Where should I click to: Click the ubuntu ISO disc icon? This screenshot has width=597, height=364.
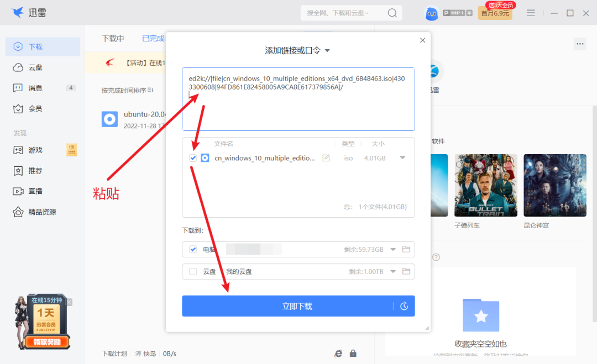109,119
